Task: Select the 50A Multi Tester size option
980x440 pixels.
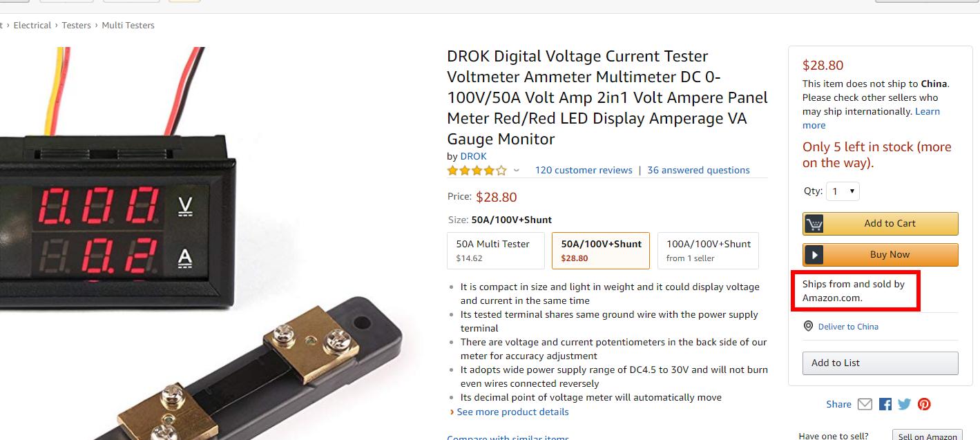Action: [x=496, y=250]
